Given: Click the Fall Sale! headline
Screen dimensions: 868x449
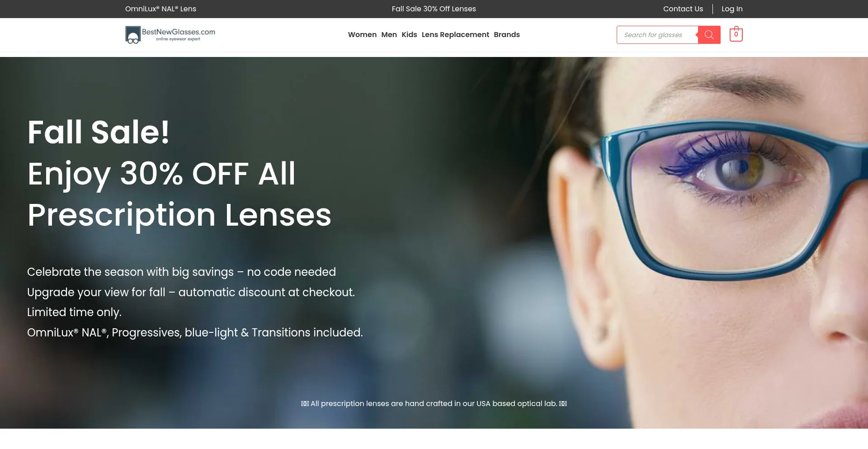Looking at the screenshot, I should pos(99,132).
